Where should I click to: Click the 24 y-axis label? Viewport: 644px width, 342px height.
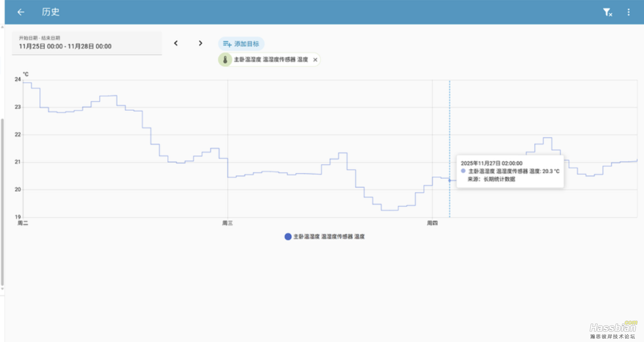tap(18, 79)
